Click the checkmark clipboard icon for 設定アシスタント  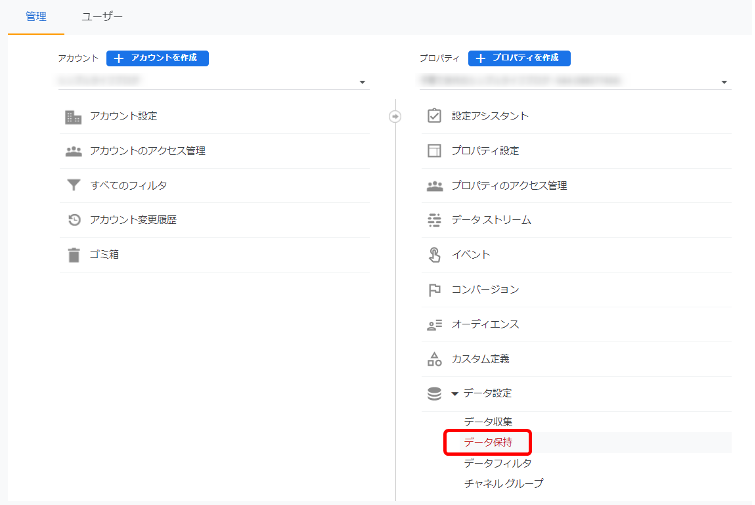coord(434,116)
